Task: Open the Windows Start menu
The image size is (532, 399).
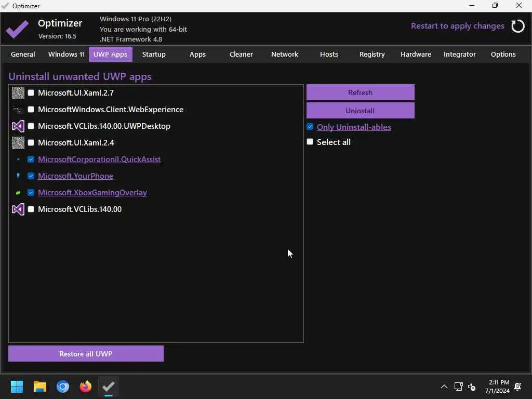Action: coord(17,387)
